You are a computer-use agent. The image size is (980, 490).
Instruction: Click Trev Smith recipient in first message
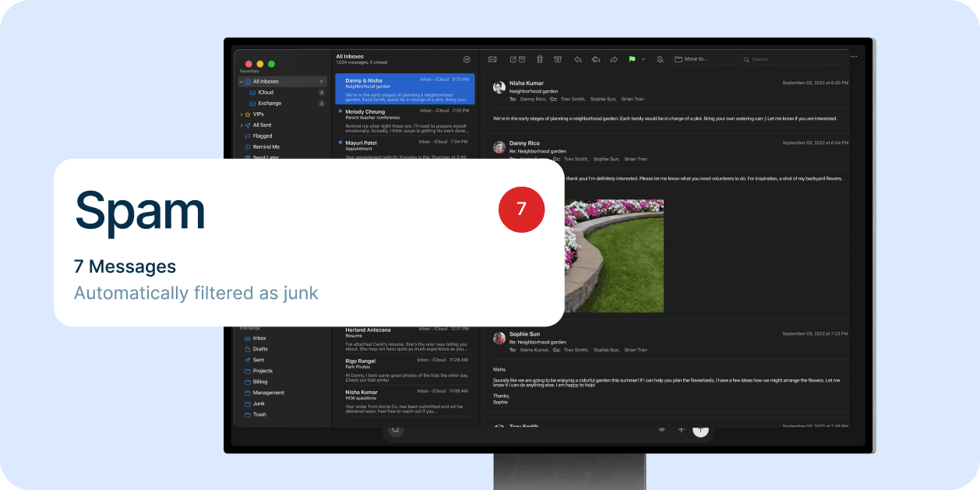(x=573, y=99)
